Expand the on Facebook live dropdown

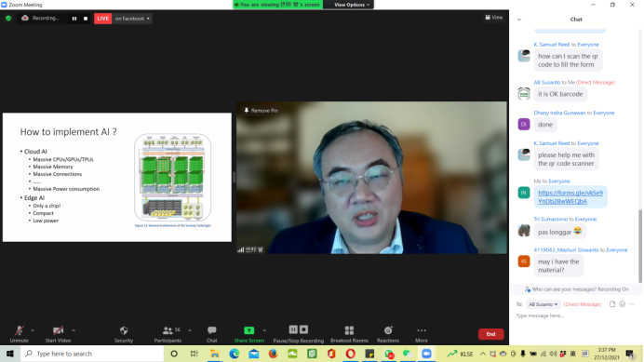pyautogui.click(x=132, y=19)
